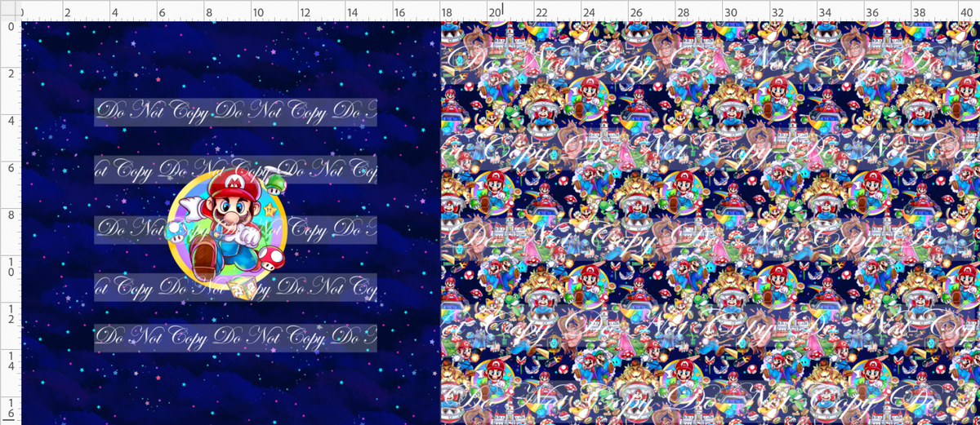Image resolution: width=980 pixels, height=425 pixels.
Task: Click the red super mushroom beside Mario's foot
Action: click(272, 259)
